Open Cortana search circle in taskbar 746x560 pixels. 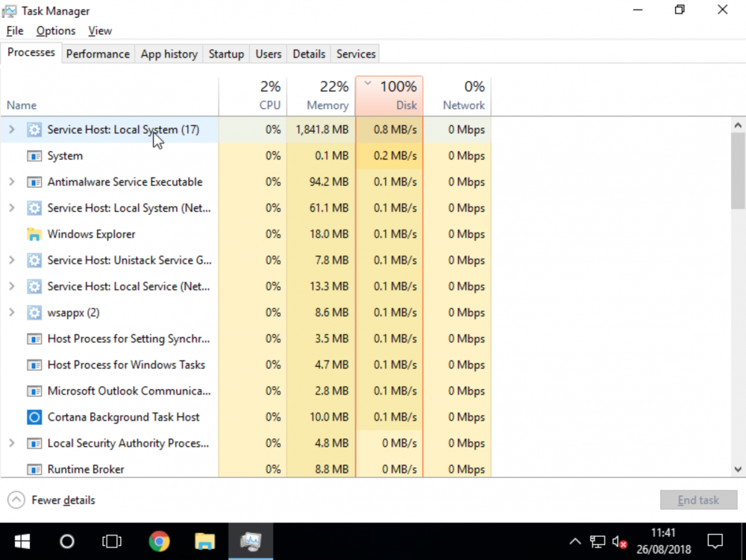point(67,541)
